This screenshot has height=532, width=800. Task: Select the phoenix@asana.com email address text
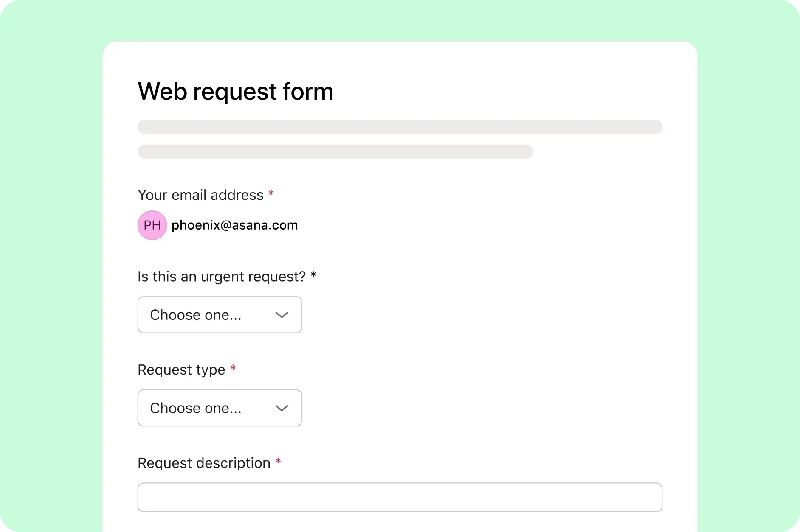(234, 225)
